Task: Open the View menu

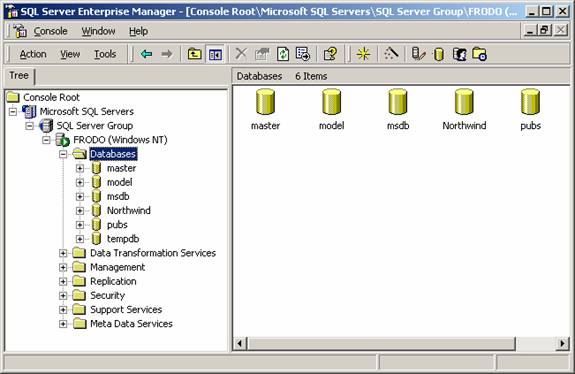Action: (70, 54)
